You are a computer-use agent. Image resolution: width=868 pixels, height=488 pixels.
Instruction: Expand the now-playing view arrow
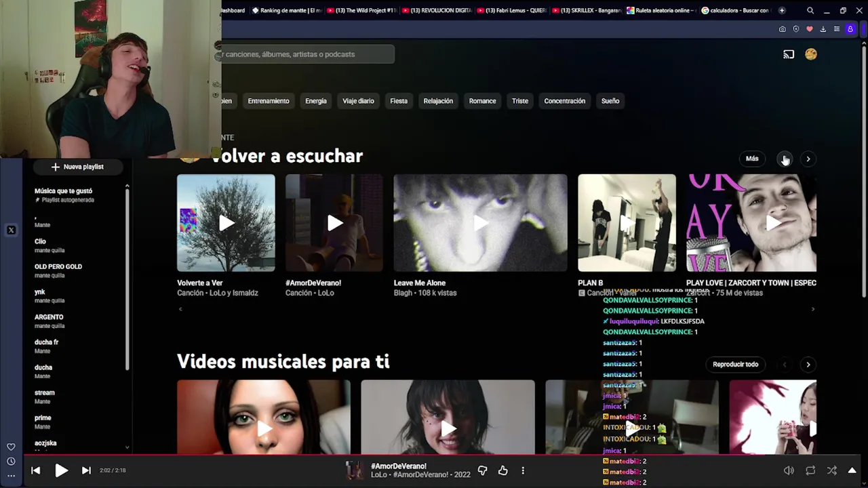tap(852, 470)
